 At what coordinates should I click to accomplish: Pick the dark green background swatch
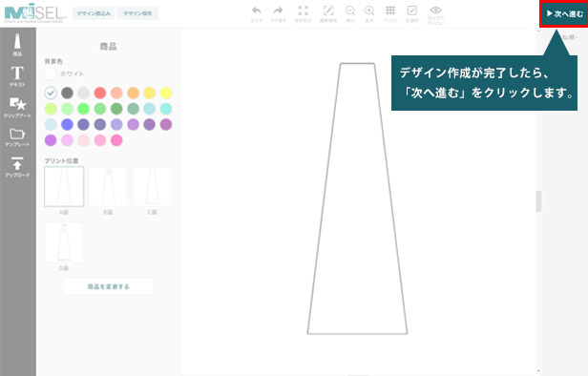116,109
